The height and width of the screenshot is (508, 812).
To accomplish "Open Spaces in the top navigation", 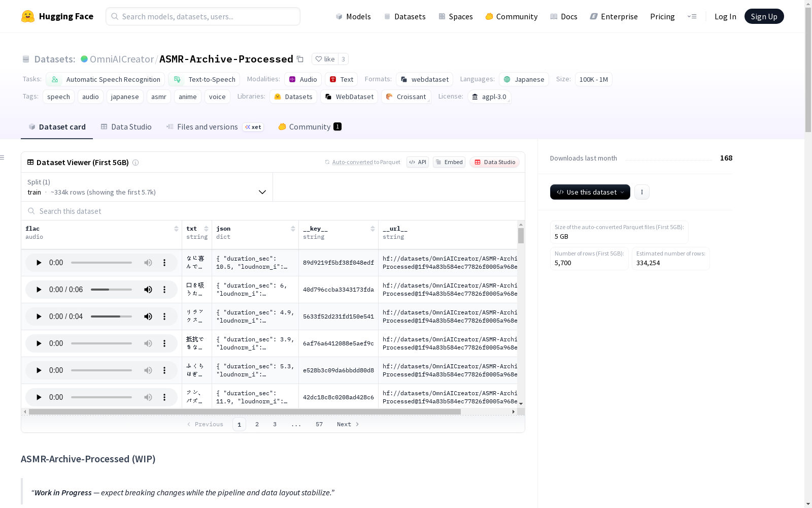I will pos(455,16).
